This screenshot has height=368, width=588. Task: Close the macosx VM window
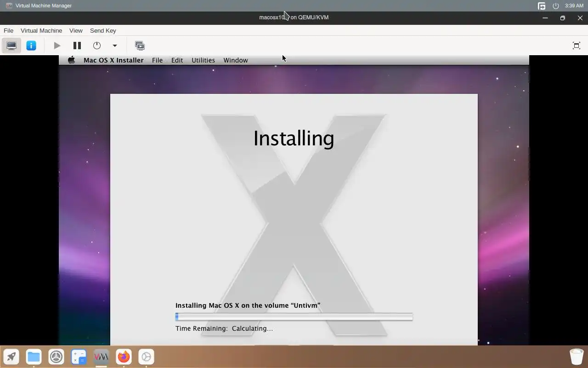580,18
